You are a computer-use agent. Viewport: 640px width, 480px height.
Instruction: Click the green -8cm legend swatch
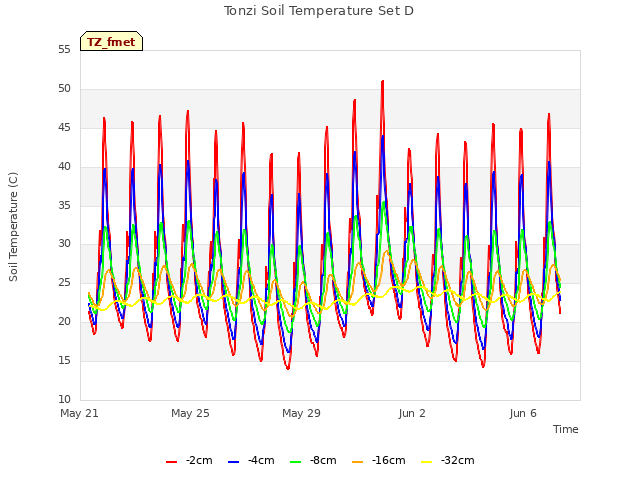click(295, 462)
